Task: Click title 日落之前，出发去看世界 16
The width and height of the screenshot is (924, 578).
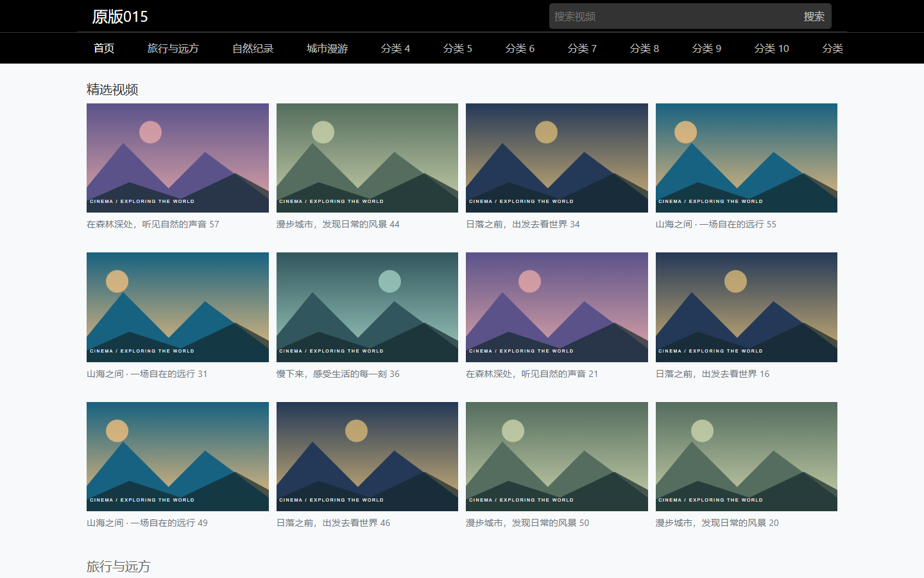Action: click(x=713, y=374)
